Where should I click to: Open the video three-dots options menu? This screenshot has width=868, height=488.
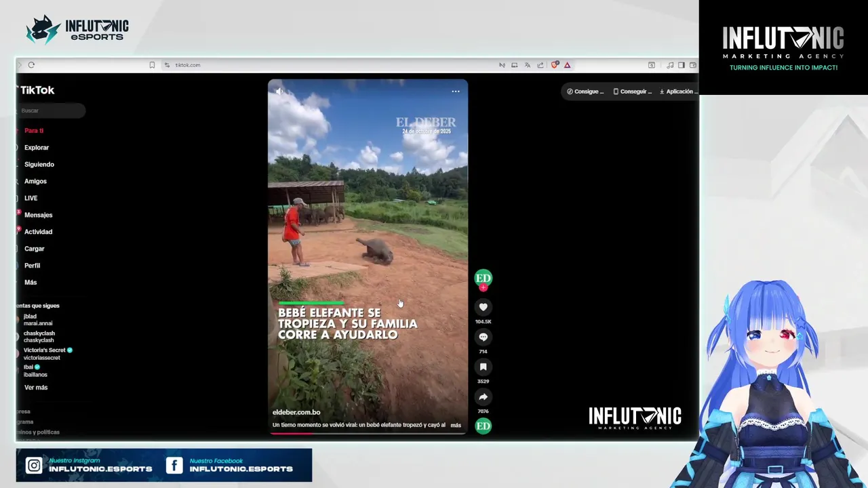(x=456, y=91)
